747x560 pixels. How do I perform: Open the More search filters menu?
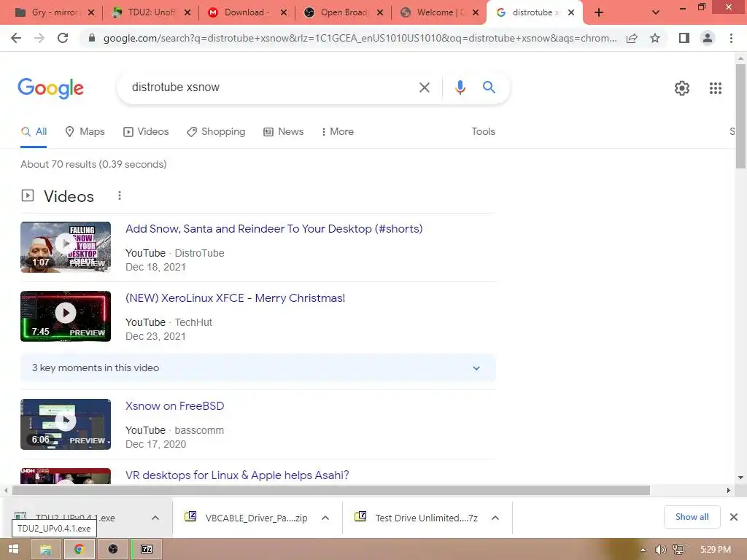(x=337, y=131)
